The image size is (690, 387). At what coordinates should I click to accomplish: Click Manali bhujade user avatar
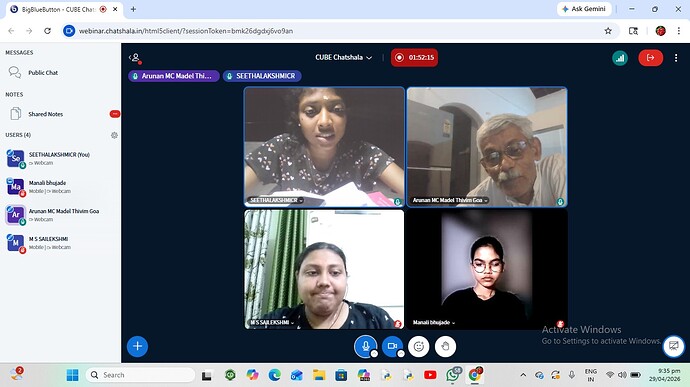click(15, 187)
